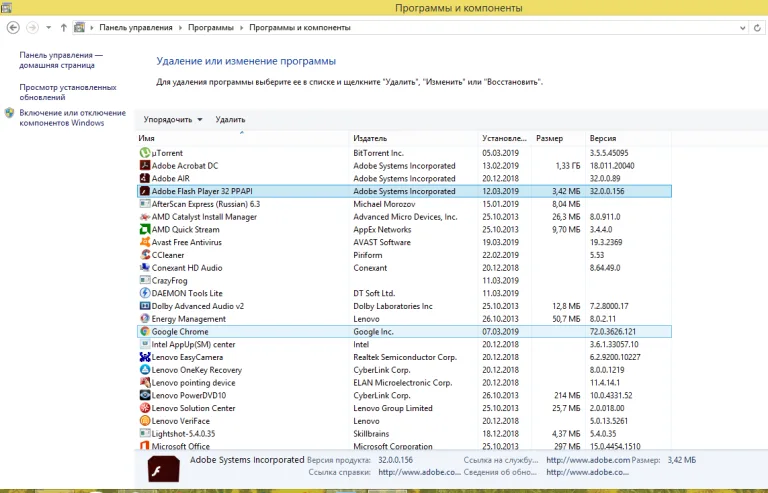This screenshot has height=493, width=768.
Task: Sort by the Имя column header
Action: tap(242, 139)
